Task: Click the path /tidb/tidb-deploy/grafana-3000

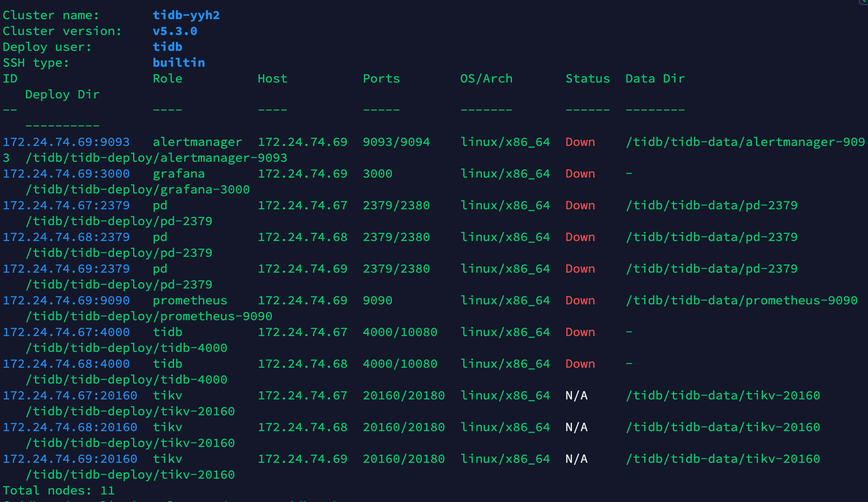Action: coord(137,190)
